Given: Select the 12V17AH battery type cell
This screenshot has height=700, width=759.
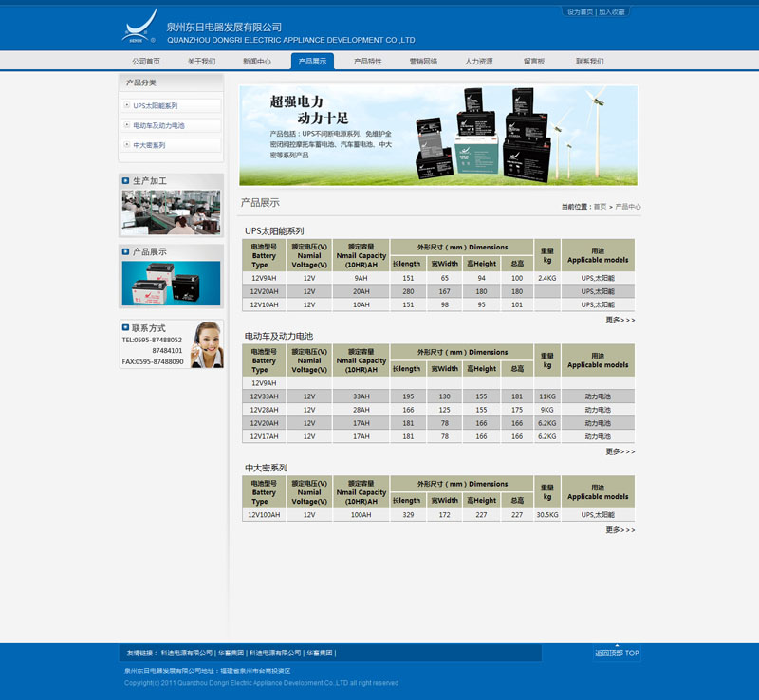Looking at the screenshot, I should click(264, 436).
